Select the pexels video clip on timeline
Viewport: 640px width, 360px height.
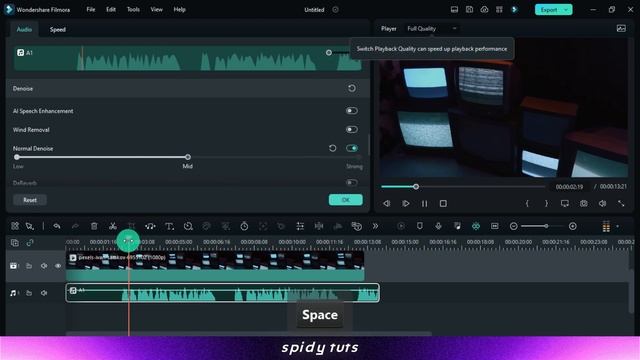[215, 265]
